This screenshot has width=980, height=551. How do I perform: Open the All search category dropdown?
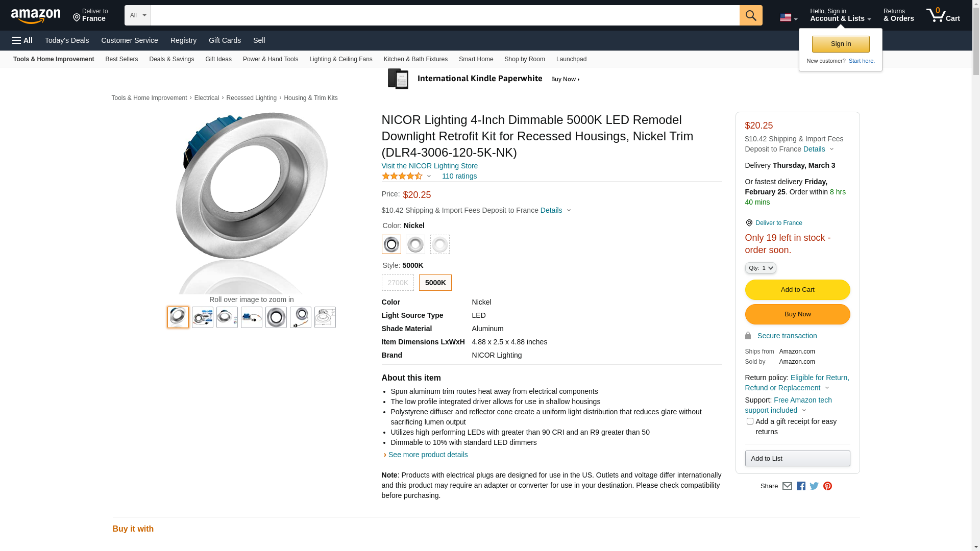point(138,15)
